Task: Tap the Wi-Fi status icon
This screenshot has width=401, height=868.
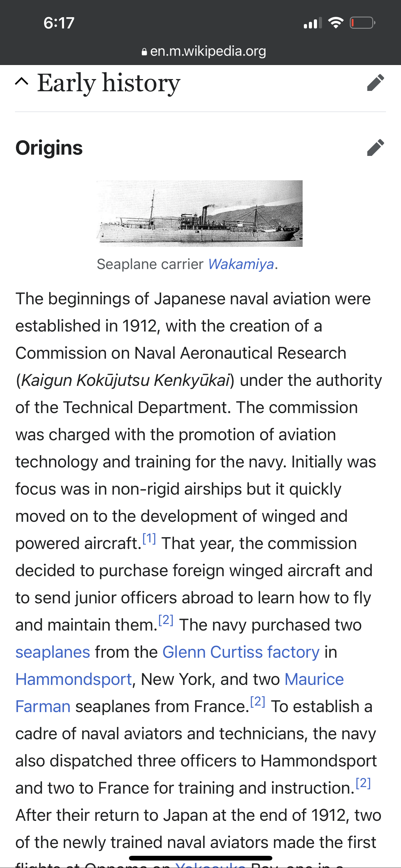Action: (x=335, y=23)
